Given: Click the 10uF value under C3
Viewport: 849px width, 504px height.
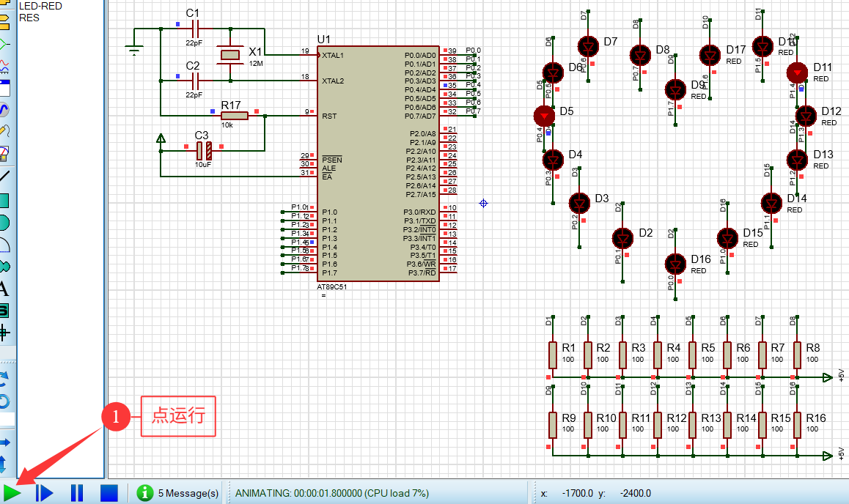Looking at the screenshot, I should click(x=203, y=164).
